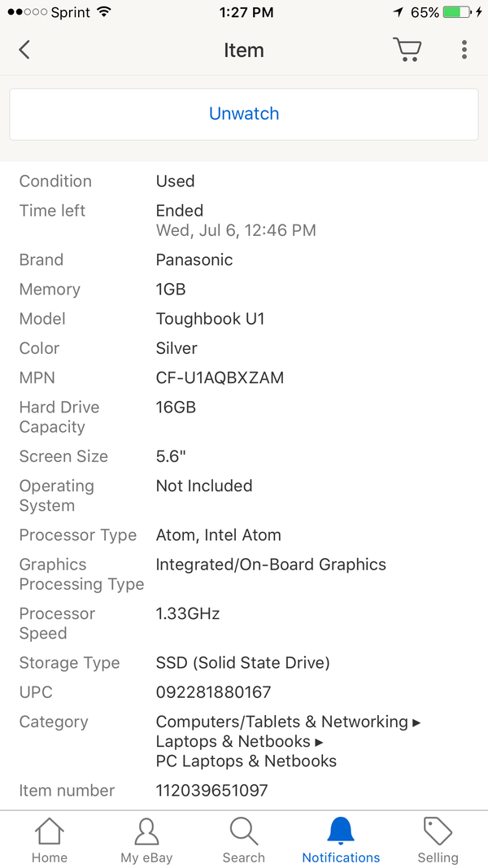Open PC Laptops & Netbooks category

pos(246,761)
